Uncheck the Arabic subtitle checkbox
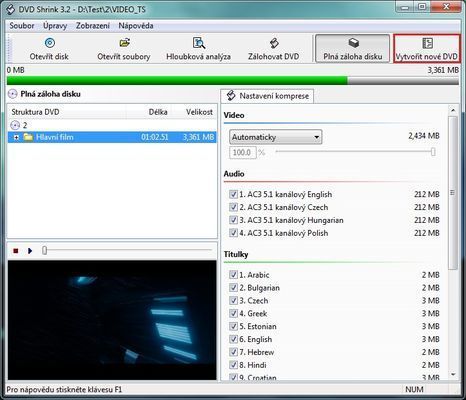466x400 pixels. [233, 275]
